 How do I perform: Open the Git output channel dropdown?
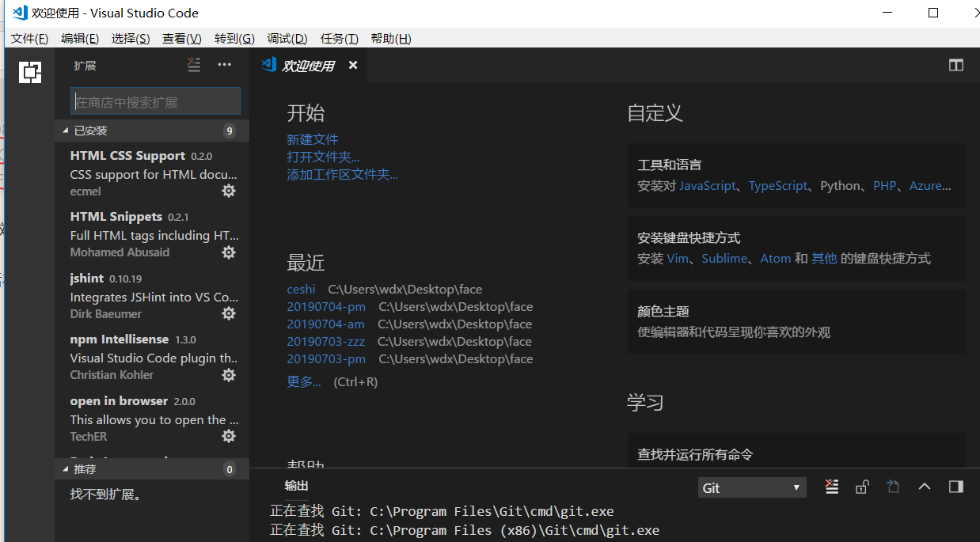coord(750,487)
